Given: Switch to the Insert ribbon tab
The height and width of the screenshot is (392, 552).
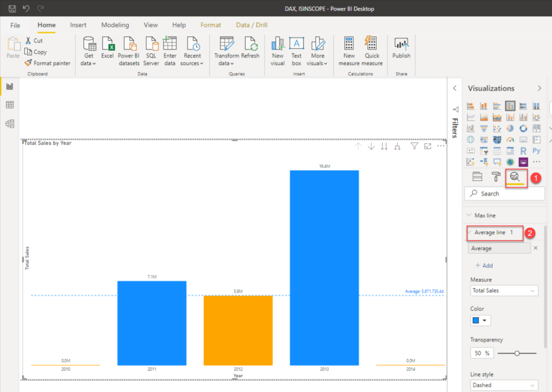Looking at the screenshot, I should 78,25.
